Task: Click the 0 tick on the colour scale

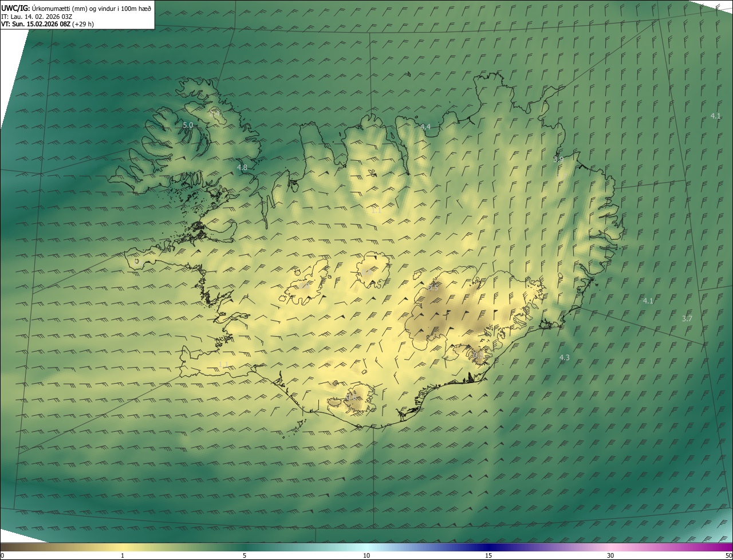Action: click(2, 555)
